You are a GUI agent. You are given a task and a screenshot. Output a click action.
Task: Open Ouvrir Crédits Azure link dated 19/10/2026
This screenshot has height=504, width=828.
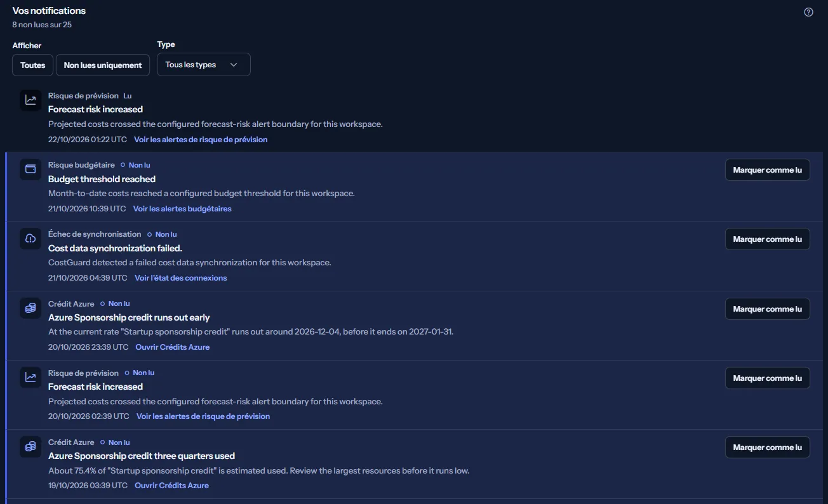point(172,486)
